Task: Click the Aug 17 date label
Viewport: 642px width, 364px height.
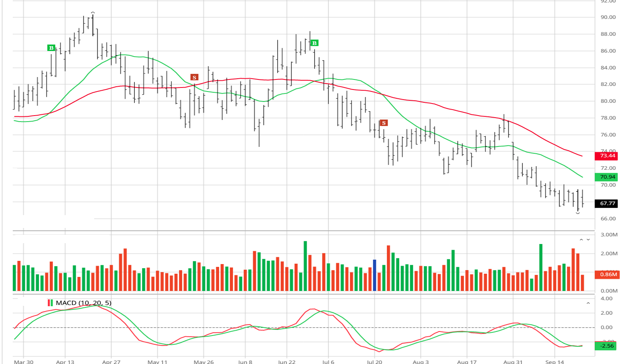Action: pos(467,362)
